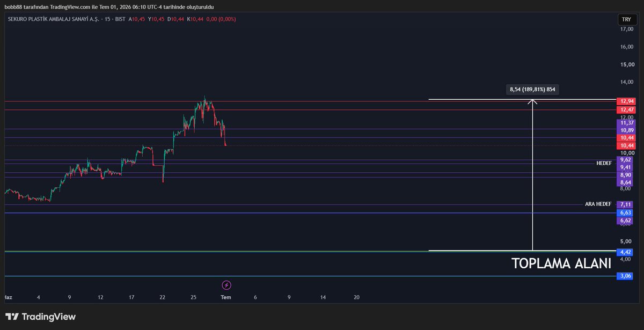Click the 20 date label on time axis
644x330 pixels.
point(356,297)
